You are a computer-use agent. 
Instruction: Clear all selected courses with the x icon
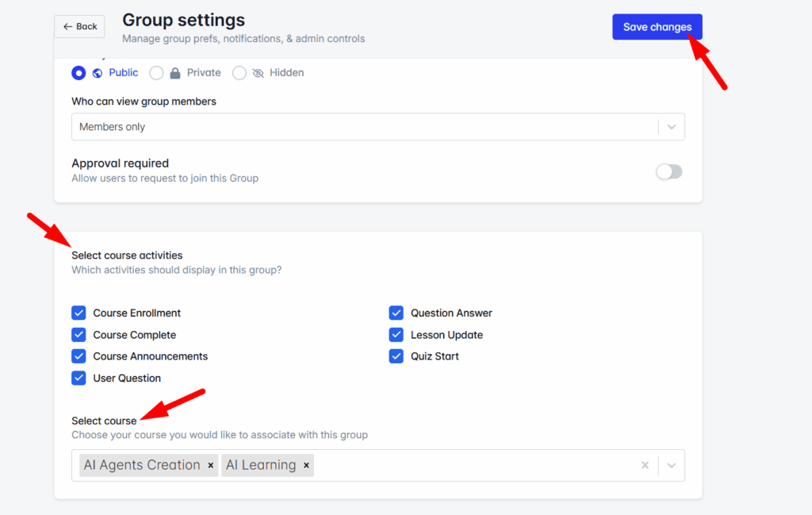click(645, 465)
